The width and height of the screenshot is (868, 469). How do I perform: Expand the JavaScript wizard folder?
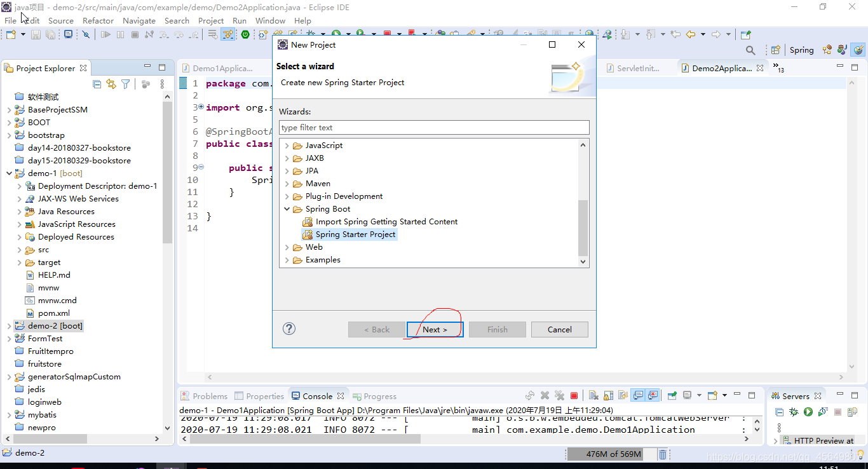click(x=287, y=146)
